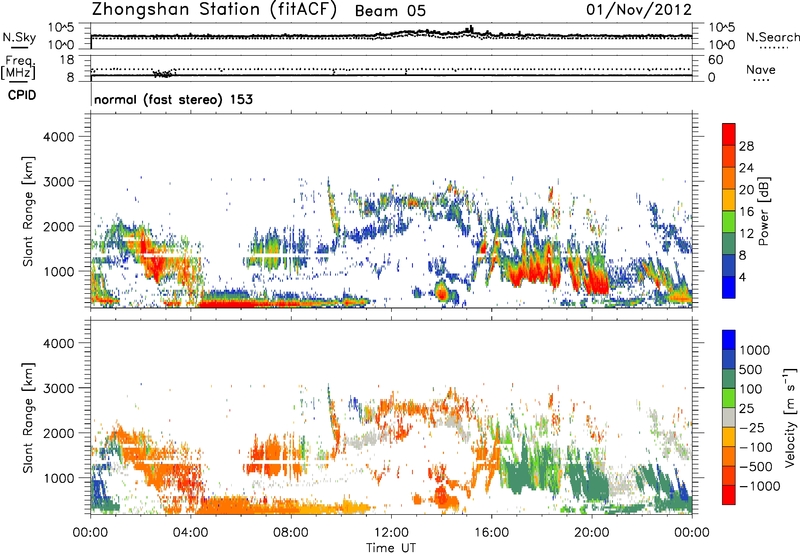Click the '16:00' time tick label
This screenshot has height=554, width=800.
coord(491,533)
